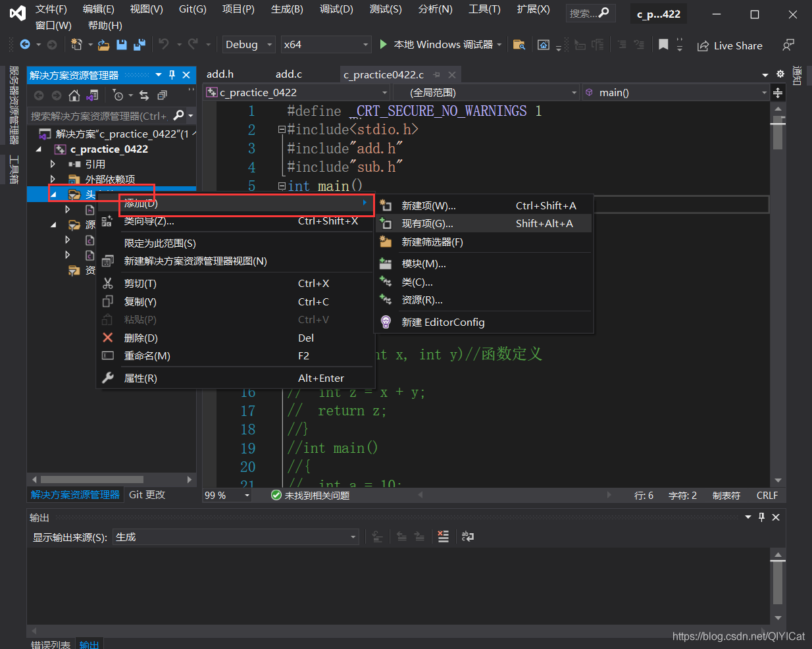
Task: Switch to the add.h editor tab
Action: click(220, 74)
